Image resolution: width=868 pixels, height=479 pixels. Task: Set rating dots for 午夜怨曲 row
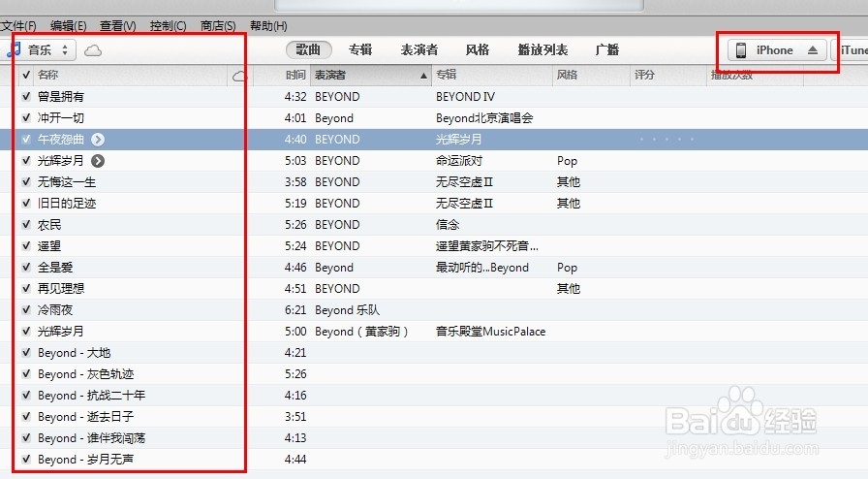pyautogui.click(x=667, y=140)
